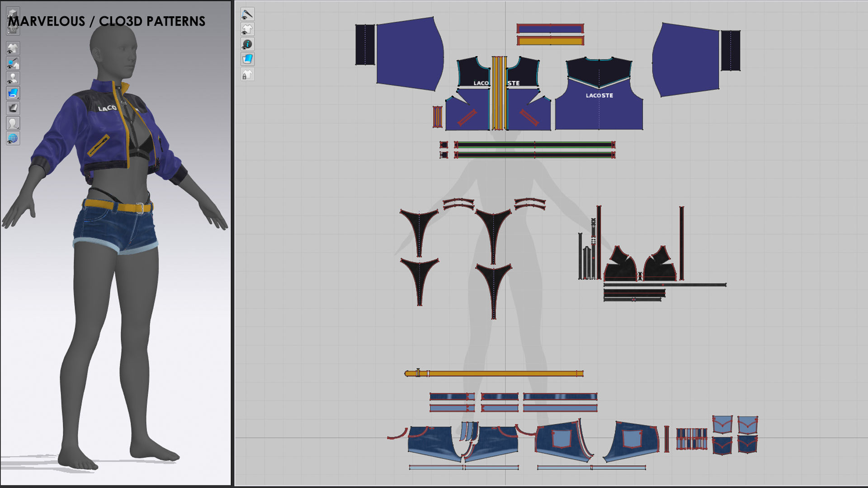Toggle Show 3D Pen on garment visibility
Screen dimensions: 868x488
(13, 63)
